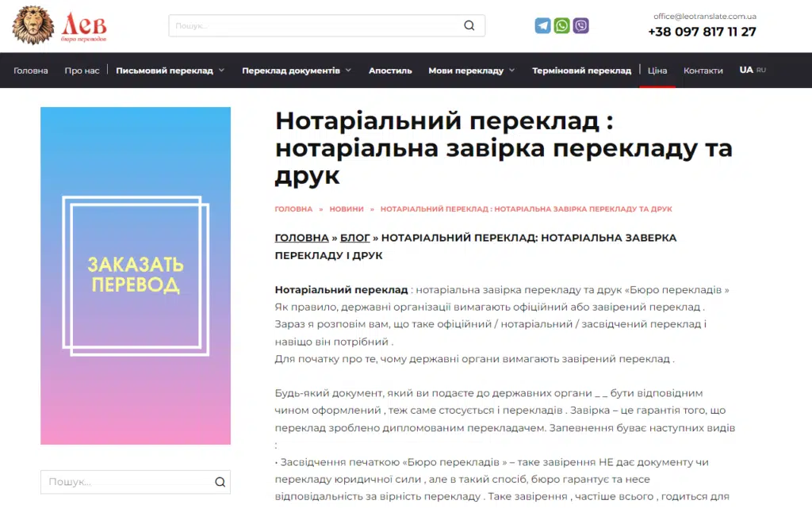
Task: Click the ЗАКАЗАТЬ ПЕРЕВОД banner image
Action: tap(136, 276)
